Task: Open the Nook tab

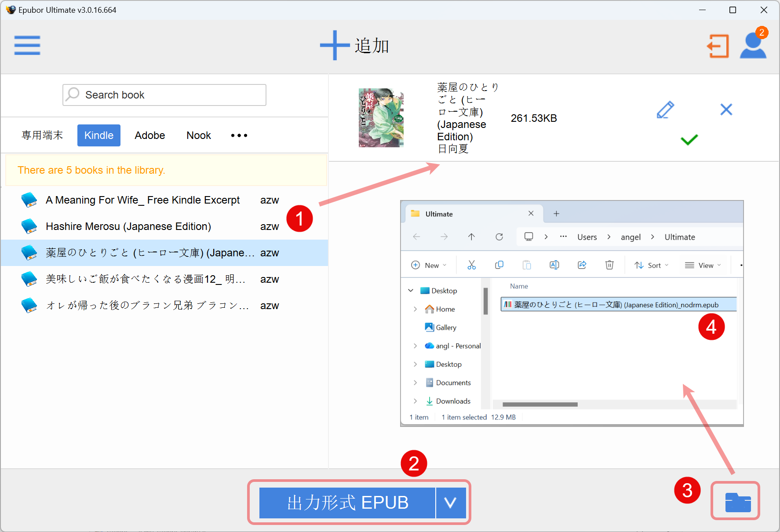Action: pyautogui.click(x=199, y=135)
